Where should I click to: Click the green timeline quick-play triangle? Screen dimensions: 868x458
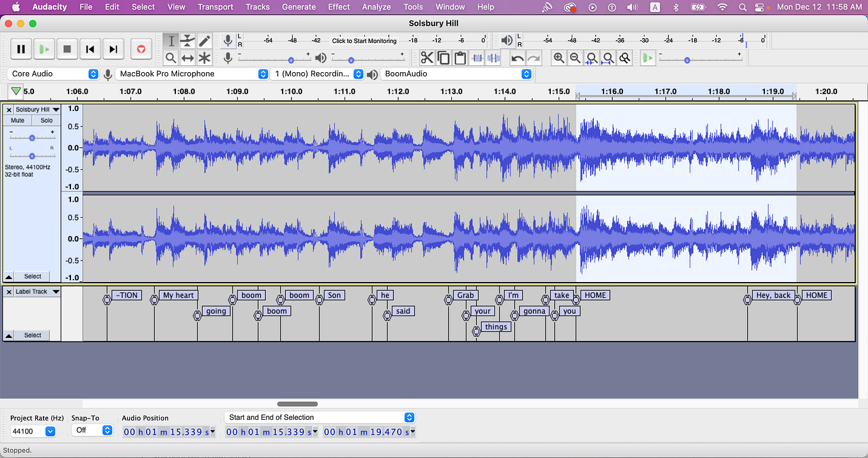pyautogui.click(x=16, y=91)
